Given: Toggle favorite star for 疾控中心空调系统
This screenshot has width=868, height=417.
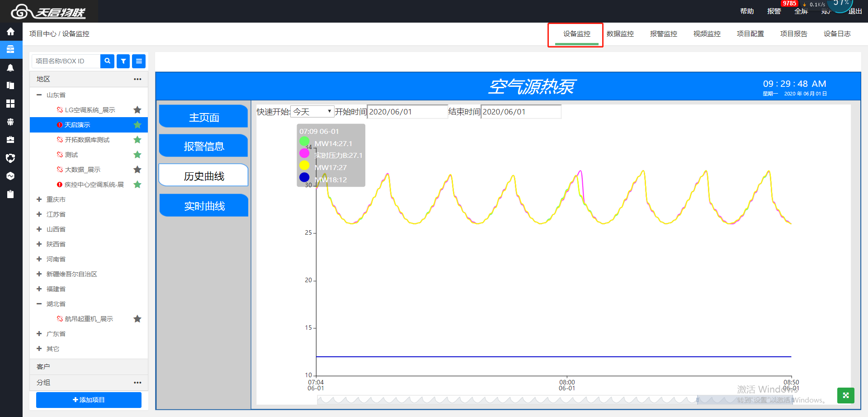Looking at the screenshot, I should (x=137, y=185).
